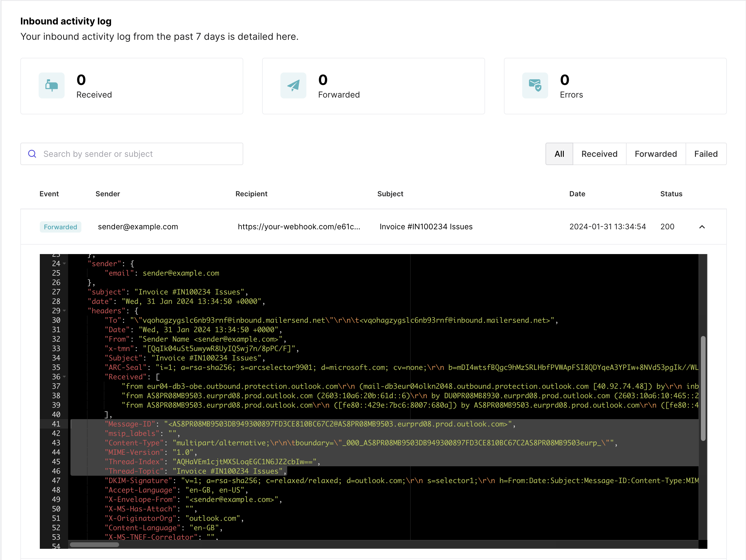Image resolution: width=746 pixels, height=560 pixels.
Task: Click the "Content-Language" header line
Action: coord(164,528)
